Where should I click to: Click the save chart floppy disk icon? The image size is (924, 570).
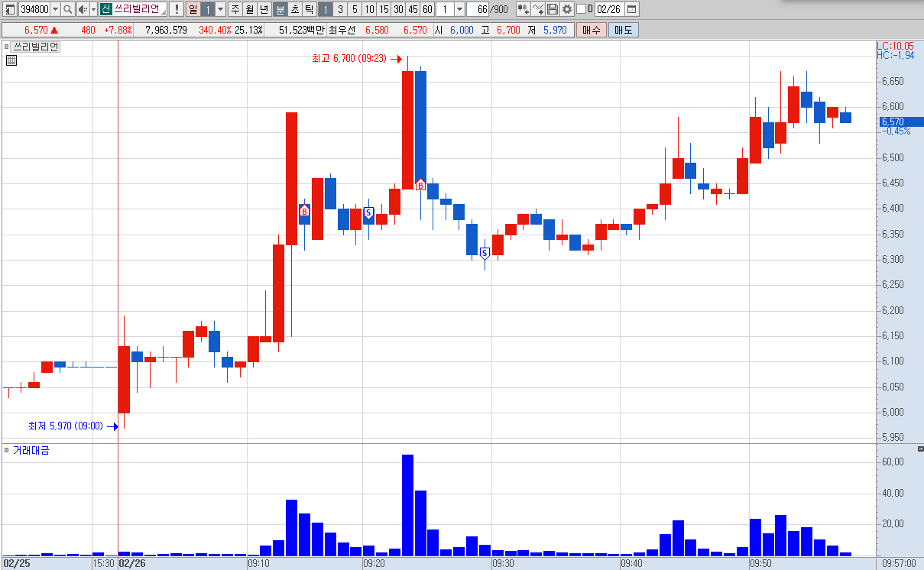[552, 9]
